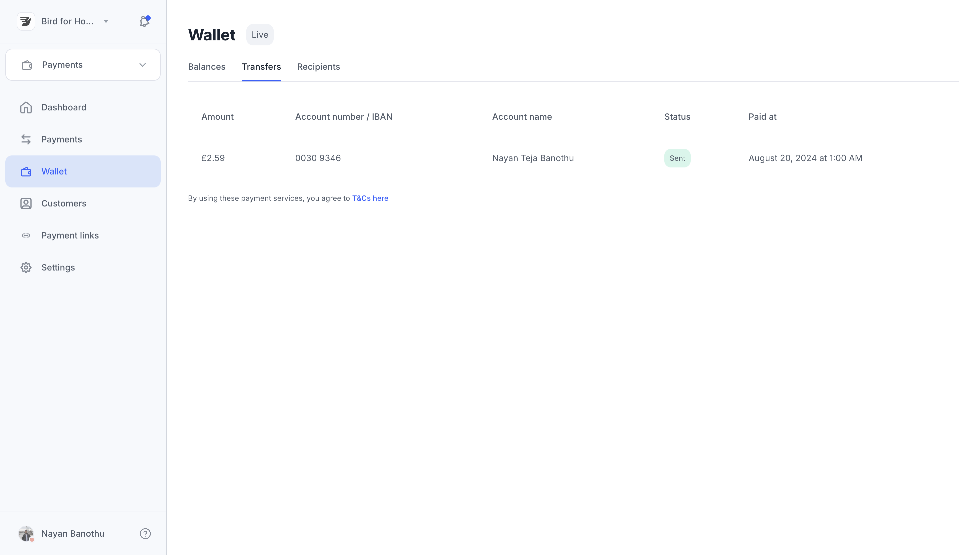
Task: Switch to the Recipients tab
Action: 318,67
